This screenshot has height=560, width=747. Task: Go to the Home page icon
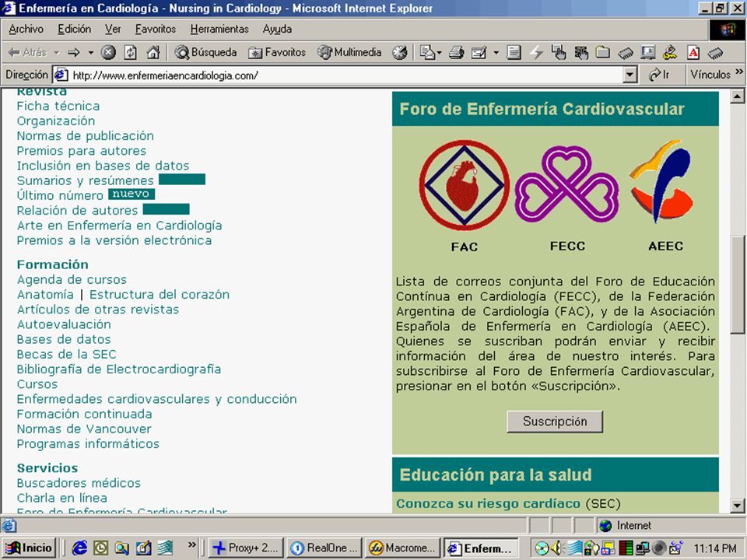coord(153,52)
